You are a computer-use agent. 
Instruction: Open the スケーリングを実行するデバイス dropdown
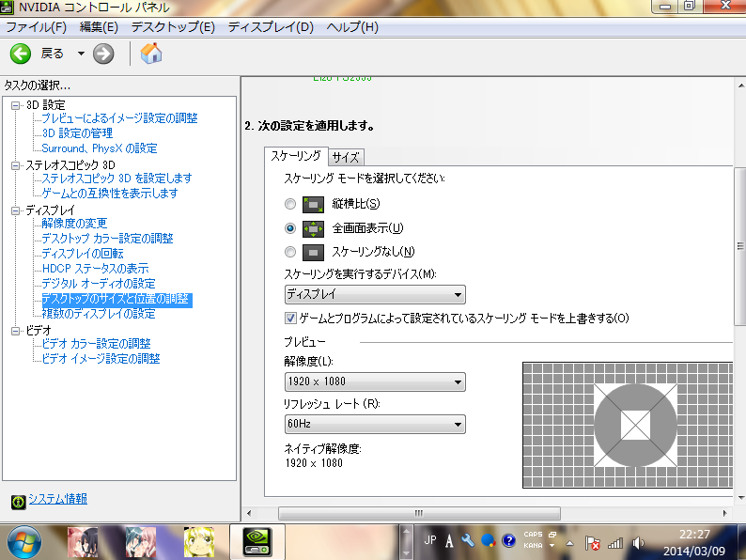pos(375,295)
